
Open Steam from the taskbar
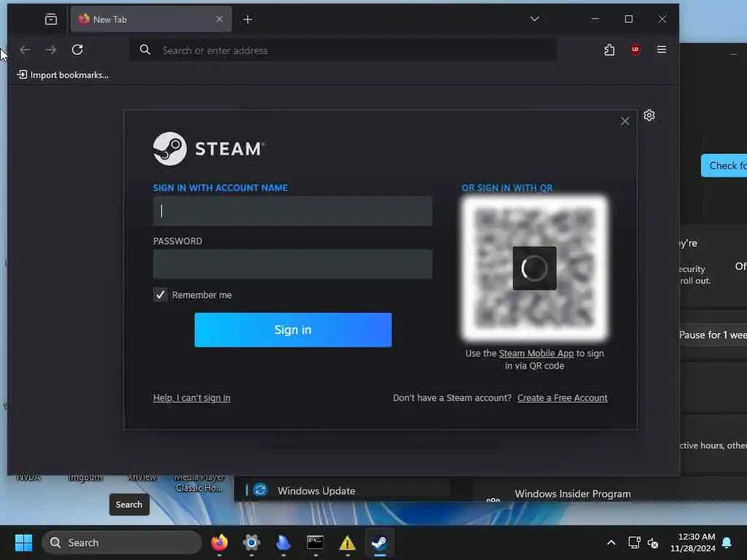(x=379, y=542)
